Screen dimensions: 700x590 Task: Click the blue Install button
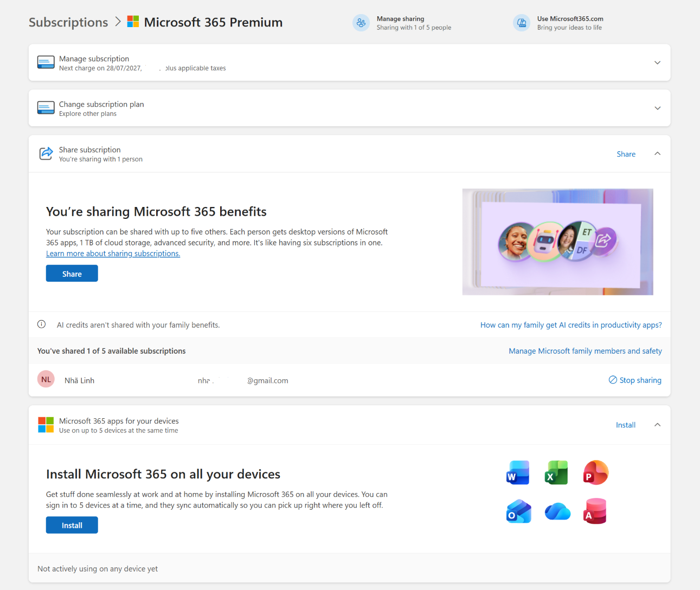point(72,525)
